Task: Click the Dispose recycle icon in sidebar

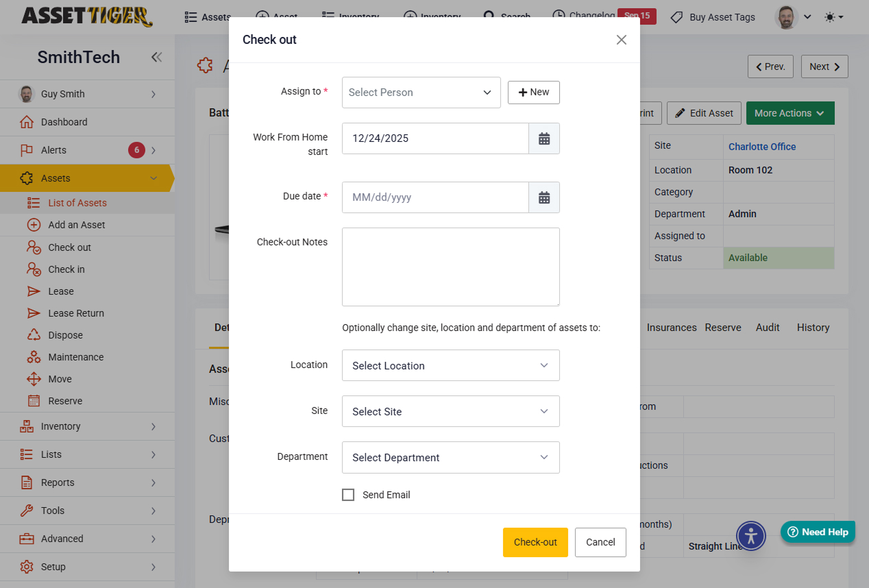Action: pos(34,335)
